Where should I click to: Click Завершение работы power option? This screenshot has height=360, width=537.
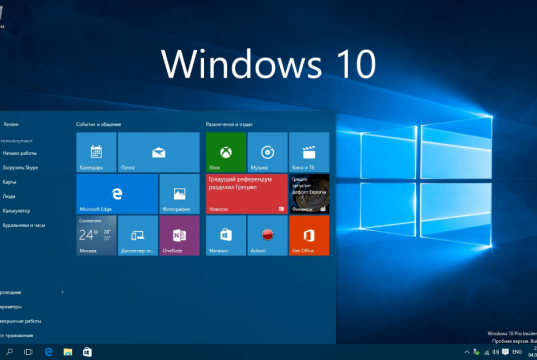[x=21, y=321]
